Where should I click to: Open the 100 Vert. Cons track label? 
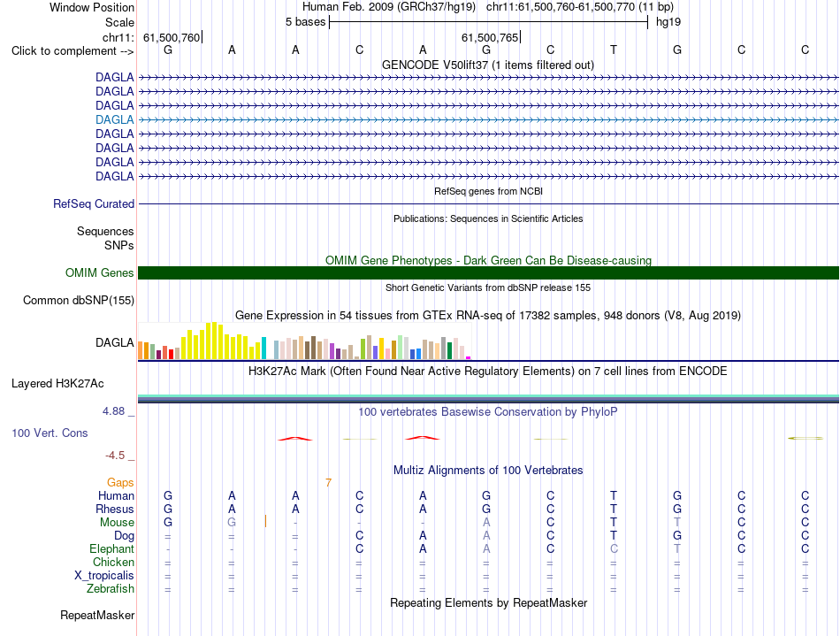click(x=50, y=433)
